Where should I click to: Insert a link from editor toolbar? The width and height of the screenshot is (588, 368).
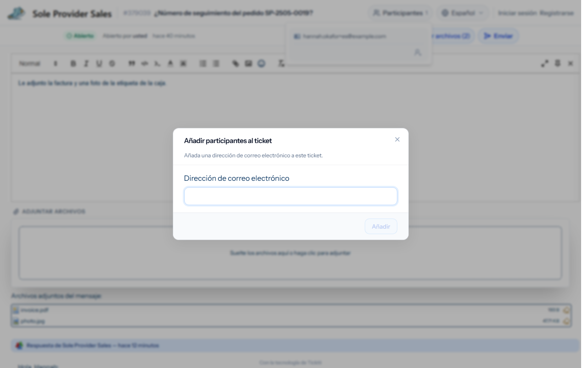(x=236, y=63)
